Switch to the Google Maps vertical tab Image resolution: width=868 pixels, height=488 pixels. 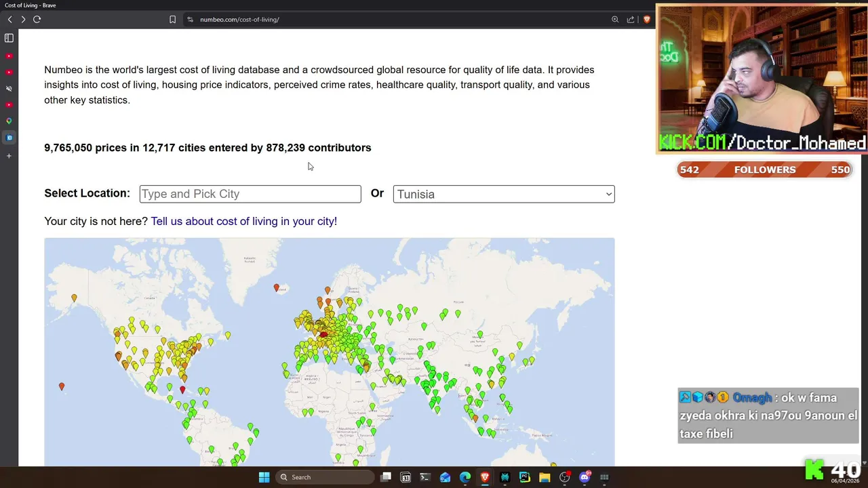(9, 121)
